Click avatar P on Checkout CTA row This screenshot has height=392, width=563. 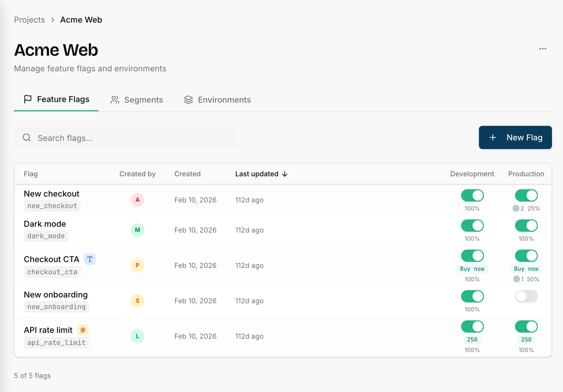137,265
